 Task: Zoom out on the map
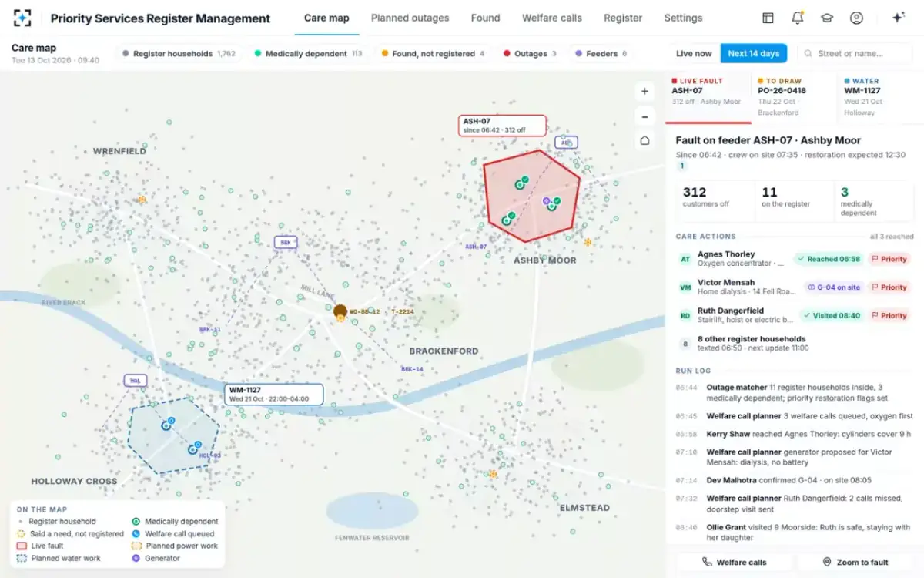point(644,116)
